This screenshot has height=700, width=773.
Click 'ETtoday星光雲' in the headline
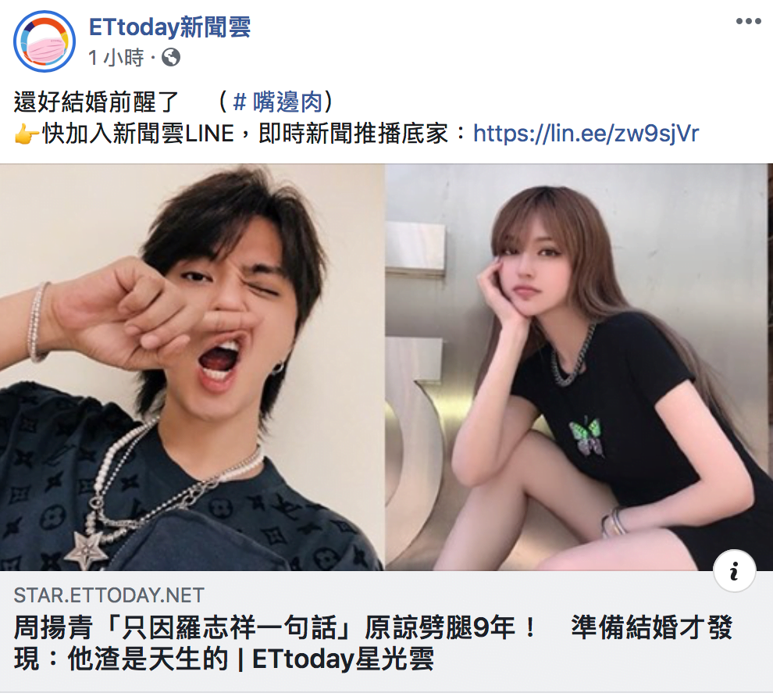(343, 659)
